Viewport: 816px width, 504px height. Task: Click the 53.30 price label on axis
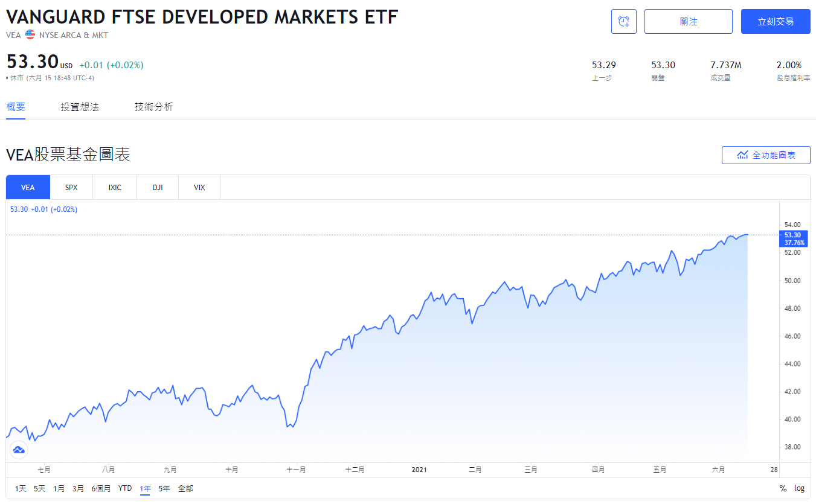[792, 235]
